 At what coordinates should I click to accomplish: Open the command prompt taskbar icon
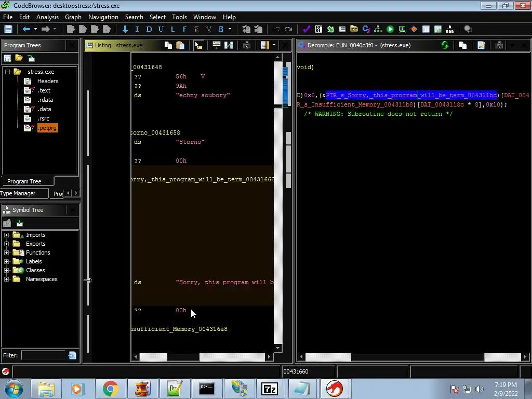tap(207, 389)
